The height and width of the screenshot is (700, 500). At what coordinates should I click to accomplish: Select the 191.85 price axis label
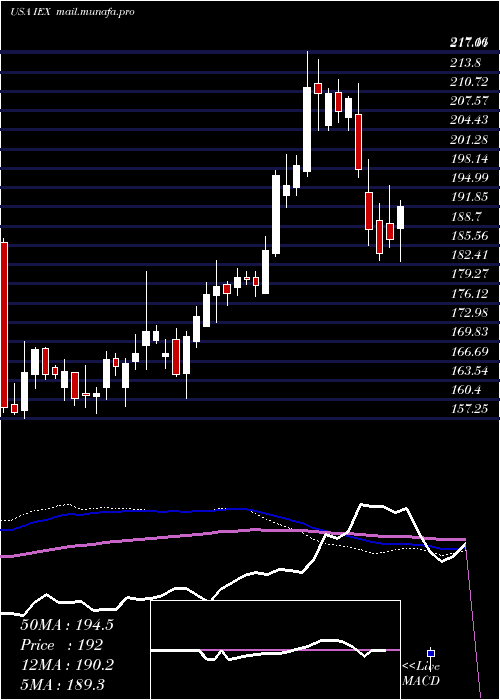(x=469, y=197)
